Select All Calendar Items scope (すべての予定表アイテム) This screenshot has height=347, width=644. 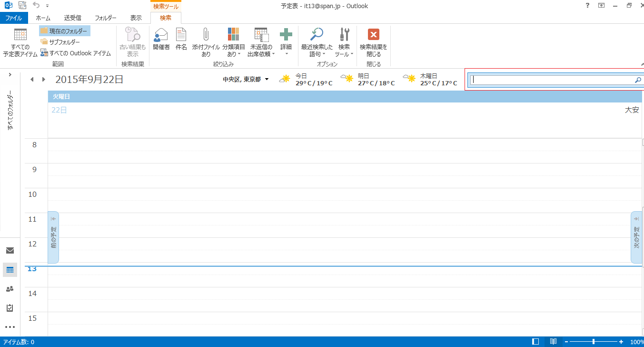point(20,42)
